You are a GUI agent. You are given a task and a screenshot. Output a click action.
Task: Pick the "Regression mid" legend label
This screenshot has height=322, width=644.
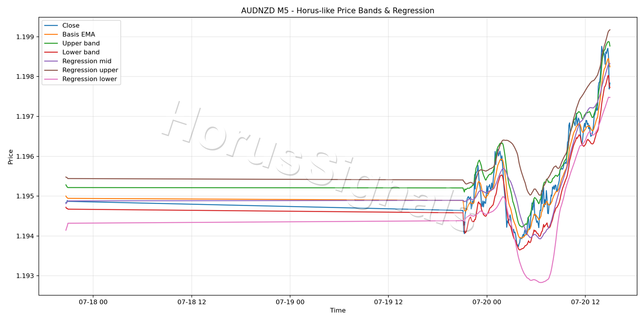click(87, 61)
